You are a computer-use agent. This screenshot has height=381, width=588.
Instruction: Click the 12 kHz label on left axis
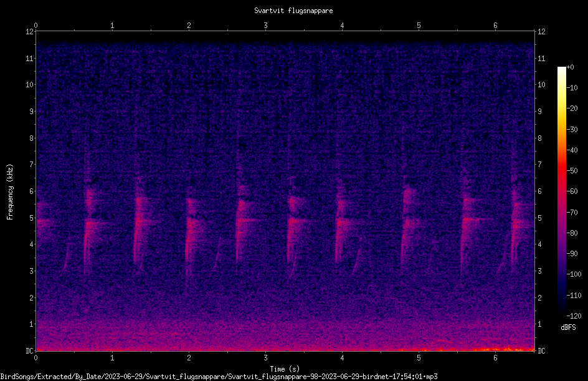click(30, 32)
